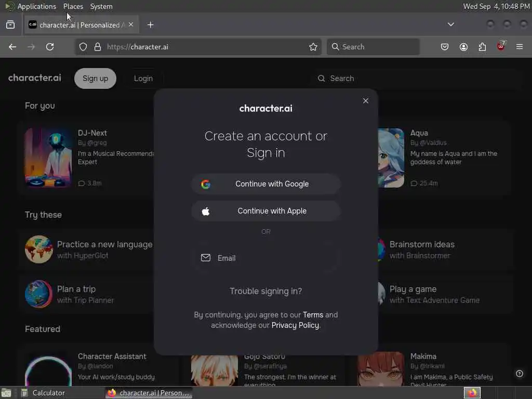Click the uBlock Origin extension icon
The height and width of the screenshot is (399, 532).
point(501,46)
